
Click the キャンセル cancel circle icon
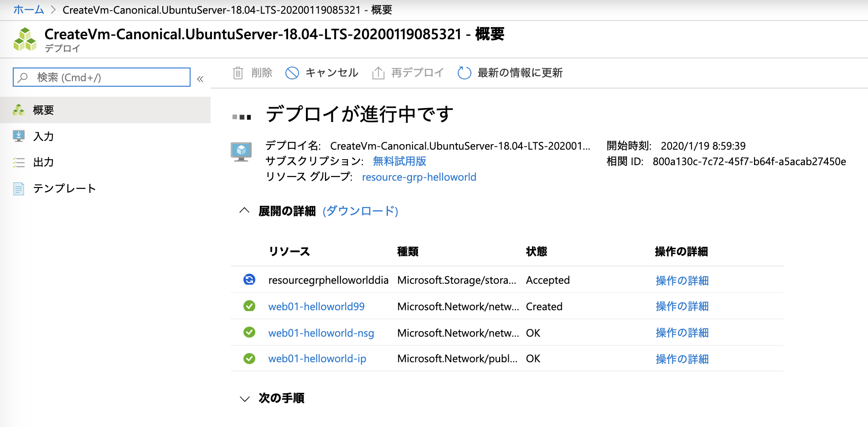292,73
